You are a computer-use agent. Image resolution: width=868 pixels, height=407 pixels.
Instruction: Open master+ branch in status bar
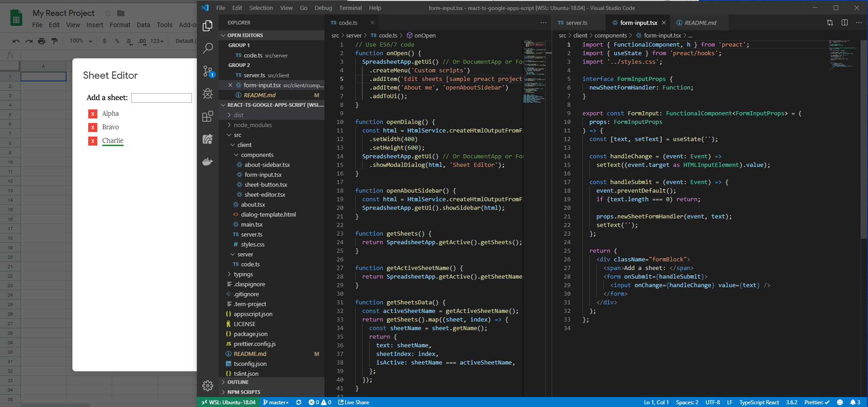(276, 402)
